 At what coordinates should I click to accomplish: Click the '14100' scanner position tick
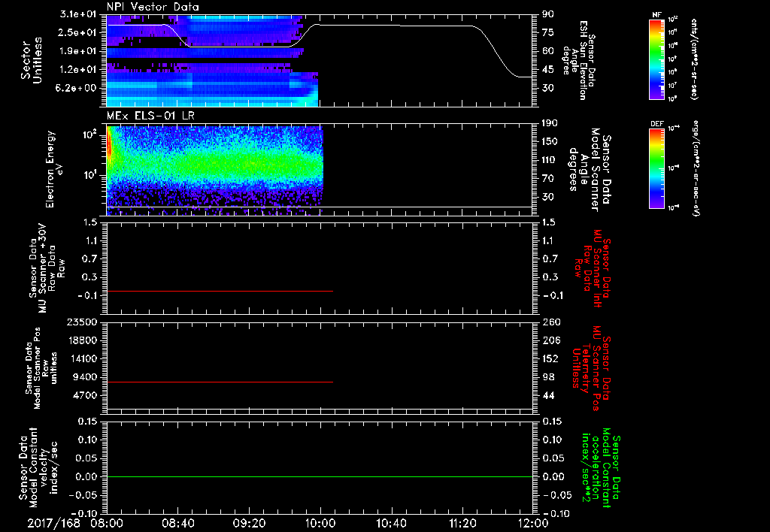point(83,358)
